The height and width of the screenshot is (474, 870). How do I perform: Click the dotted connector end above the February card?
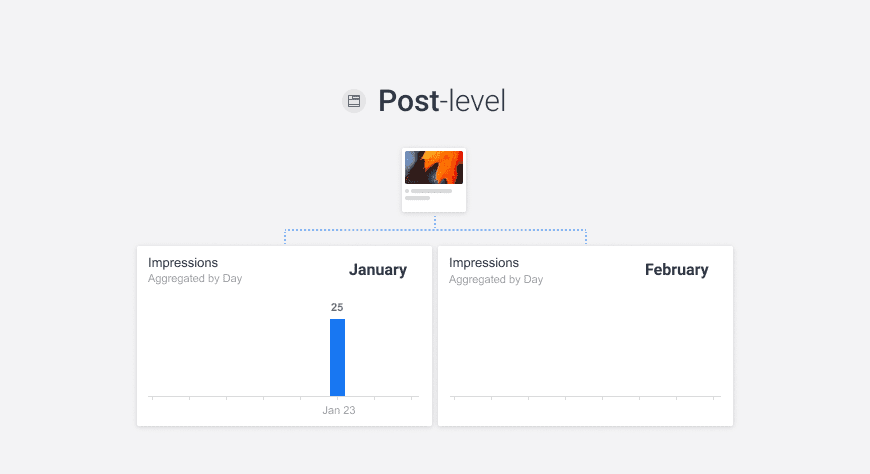tap(586, 239)
